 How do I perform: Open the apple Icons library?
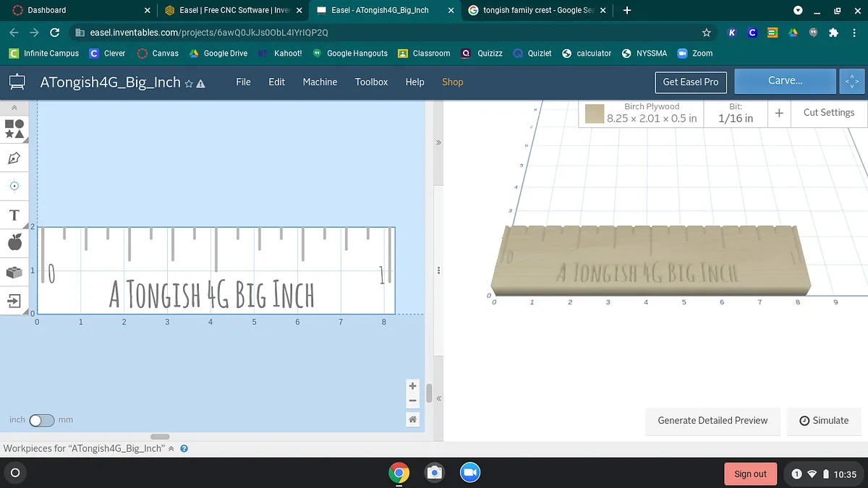pos(14,243)
